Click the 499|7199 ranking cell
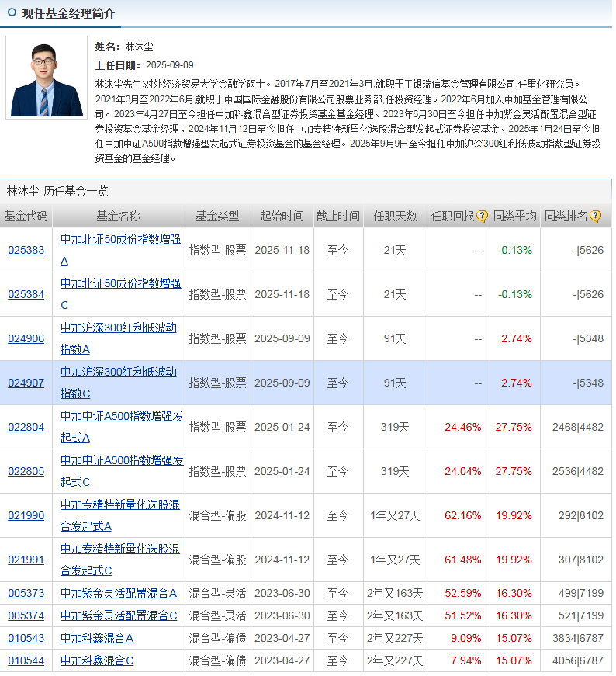616x676 pixels. pos(580,593)
